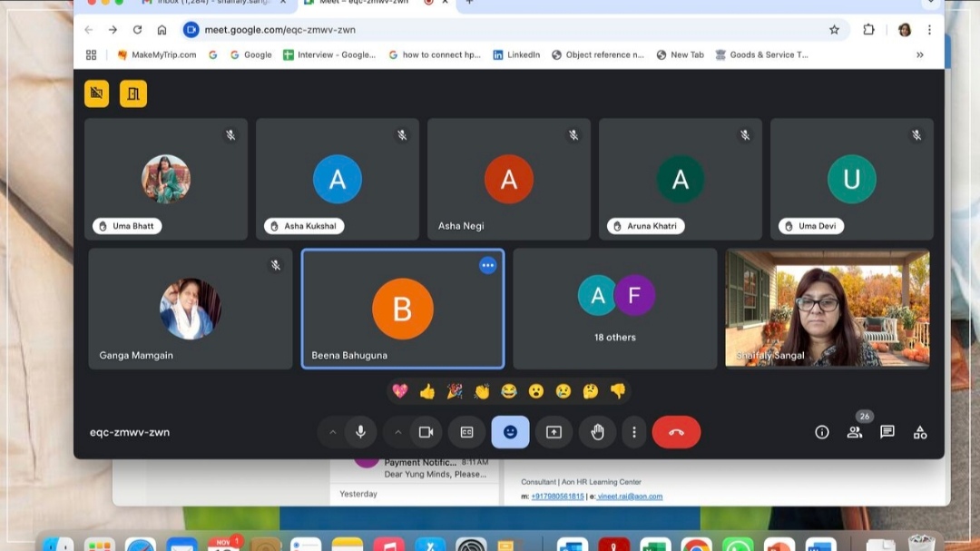
Task: Click phone number link in background mail window
Action: (x=557, y=497)
